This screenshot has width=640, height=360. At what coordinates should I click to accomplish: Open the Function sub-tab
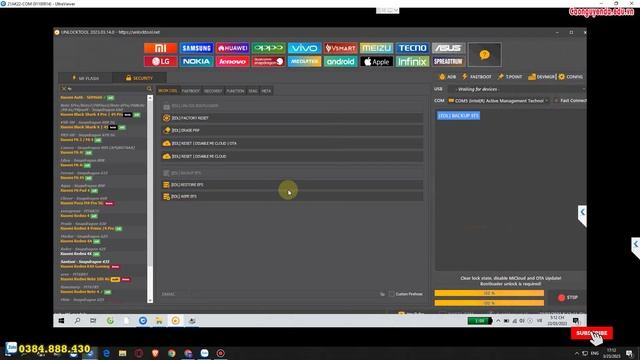point(235,91)
